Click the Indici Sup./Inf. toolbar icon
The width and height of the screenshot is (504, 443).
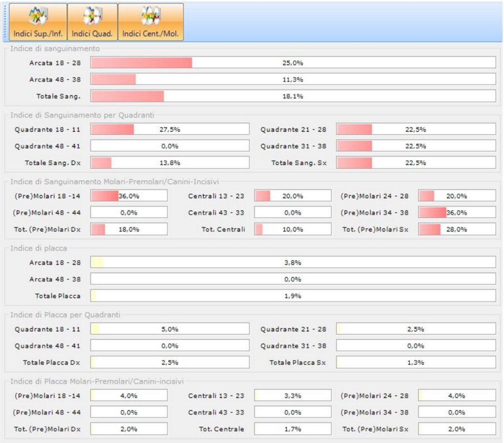click(x=38, y=22)
